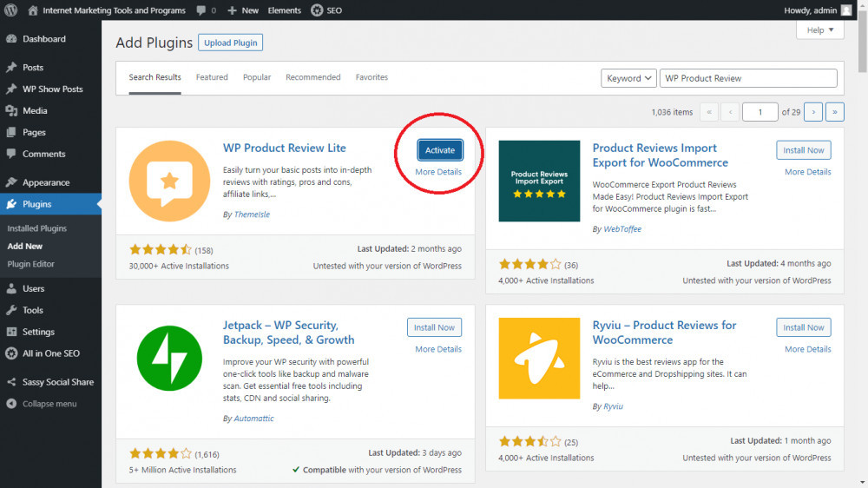868x488 pixels.
Task: Install Product Reviews Import Export plugin
Action: (804, 150)
